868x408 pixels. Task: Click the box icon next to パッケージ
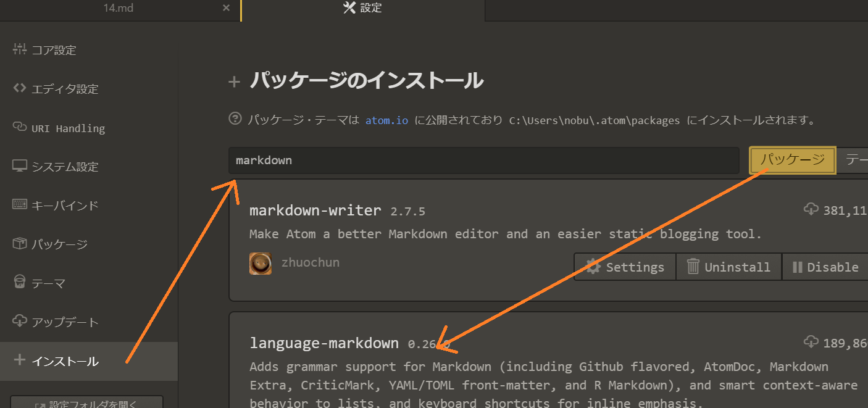[20, 244]
